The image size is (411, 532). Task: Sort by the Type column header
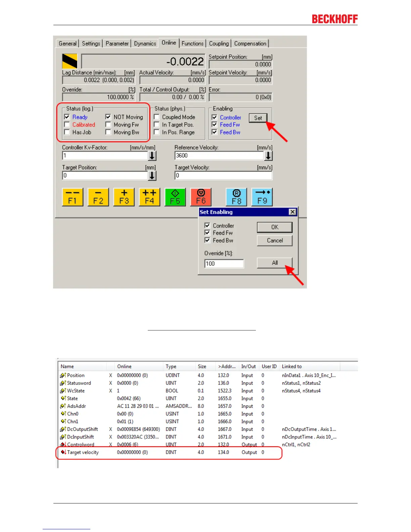click(179, 366)
